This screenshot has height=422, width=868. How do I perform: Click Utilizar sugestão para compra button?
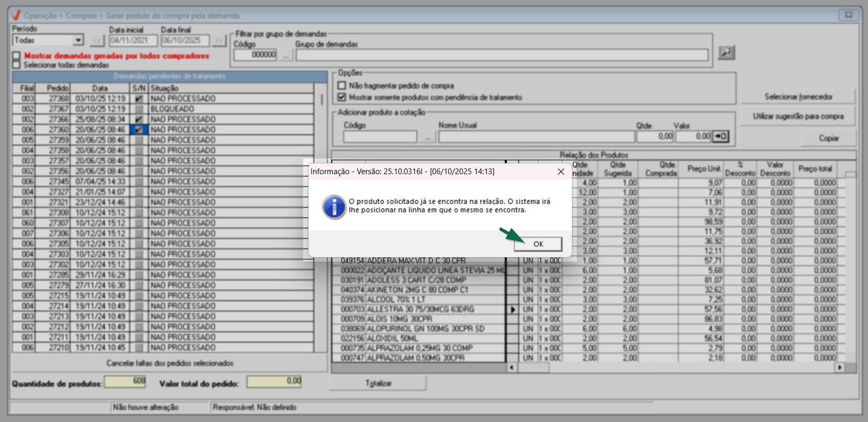point(797,117)
